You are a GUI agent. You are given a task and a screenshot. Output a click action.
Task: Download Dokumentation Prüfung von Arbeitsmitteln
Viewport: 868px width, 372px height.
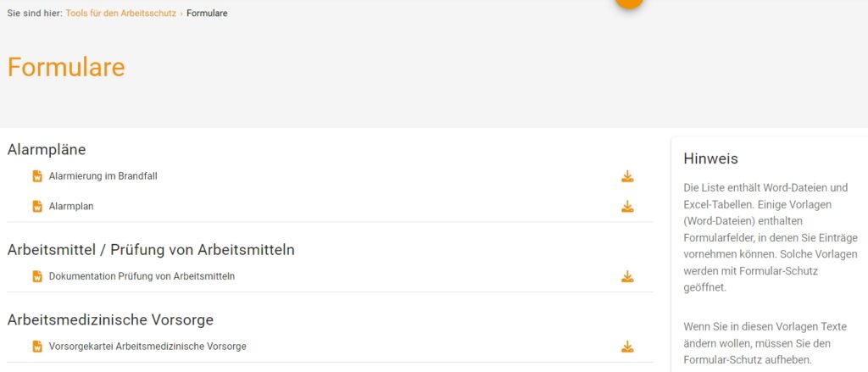coord(627,276)
